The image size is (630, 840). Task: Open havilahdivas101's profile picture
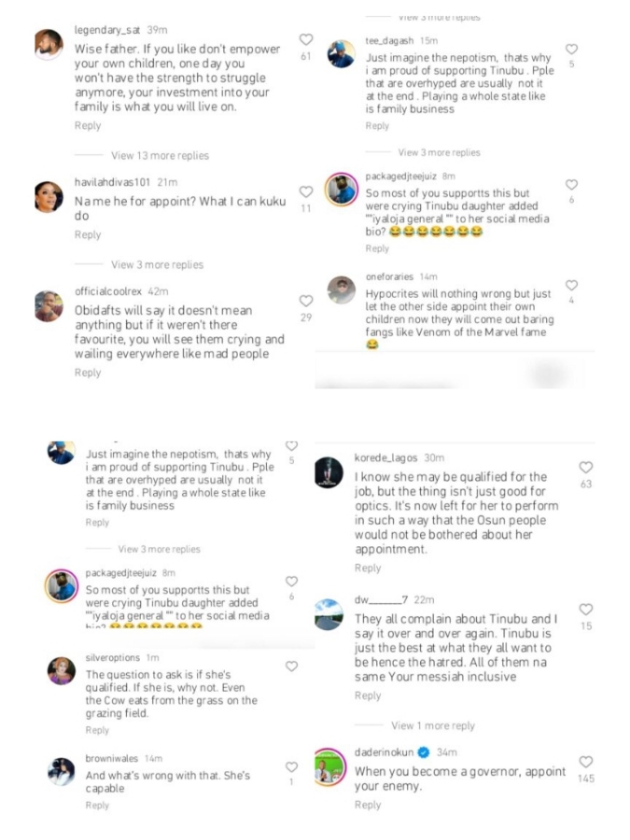point(49,195)
